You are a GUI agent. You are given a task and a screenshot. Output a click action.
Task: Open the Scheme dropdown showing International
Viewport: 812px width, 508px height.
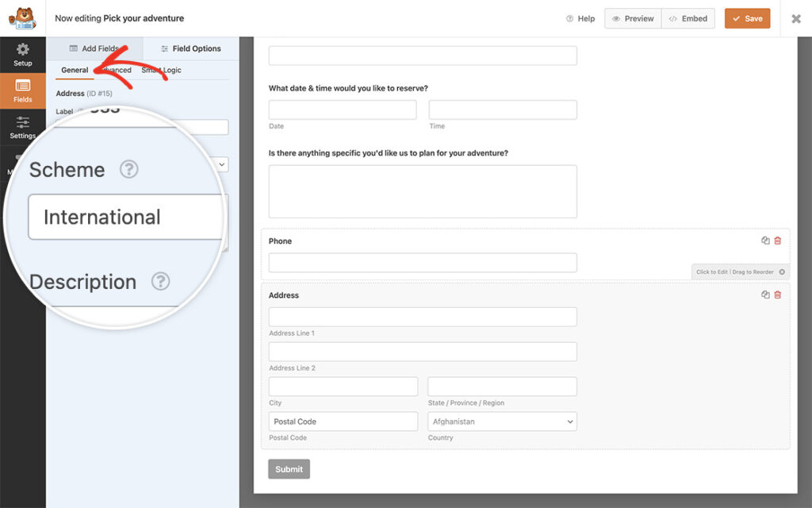[x=123, y=217]
